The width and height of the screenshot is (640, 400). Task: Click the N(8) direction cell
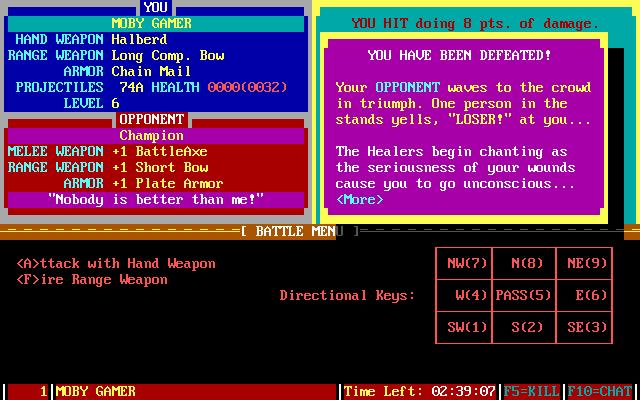(524, 263)
